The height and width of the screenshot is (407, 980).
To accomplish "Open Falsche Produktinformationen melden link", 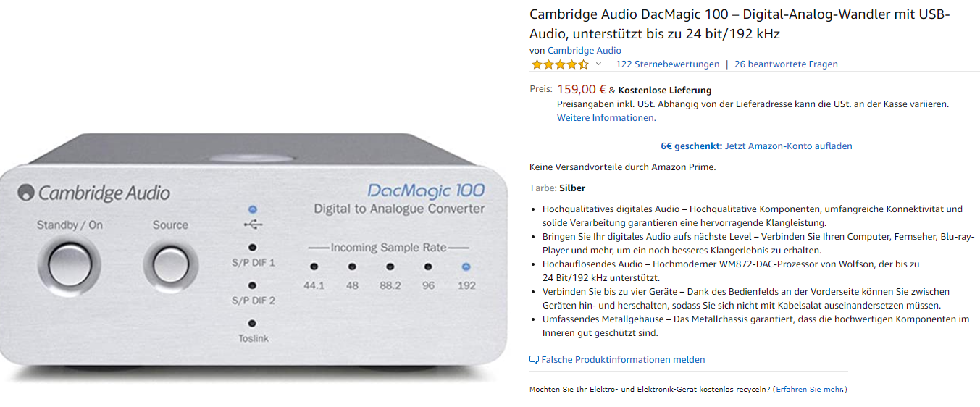I will pyautogui.click(x=623, y=359).
